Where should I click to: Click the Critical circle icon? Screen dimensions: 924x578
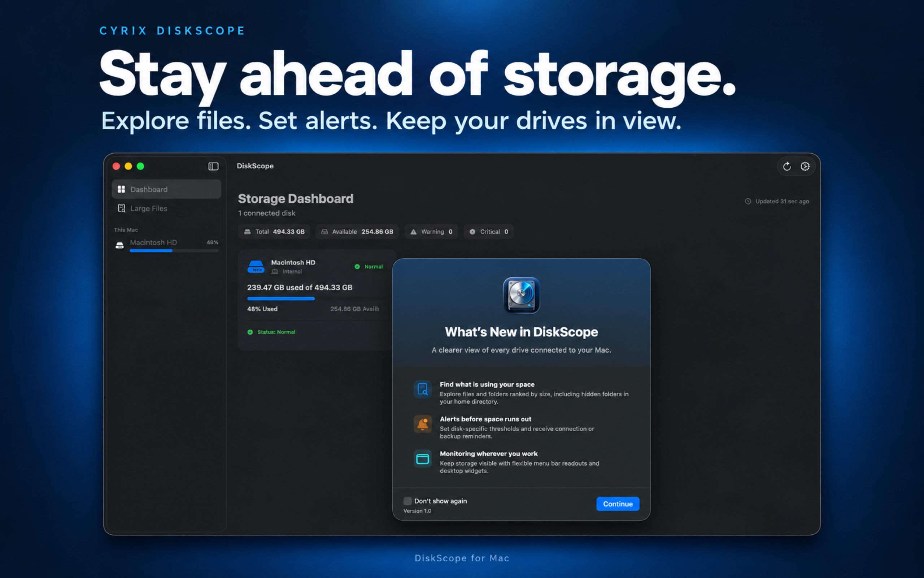click(472, 232)
